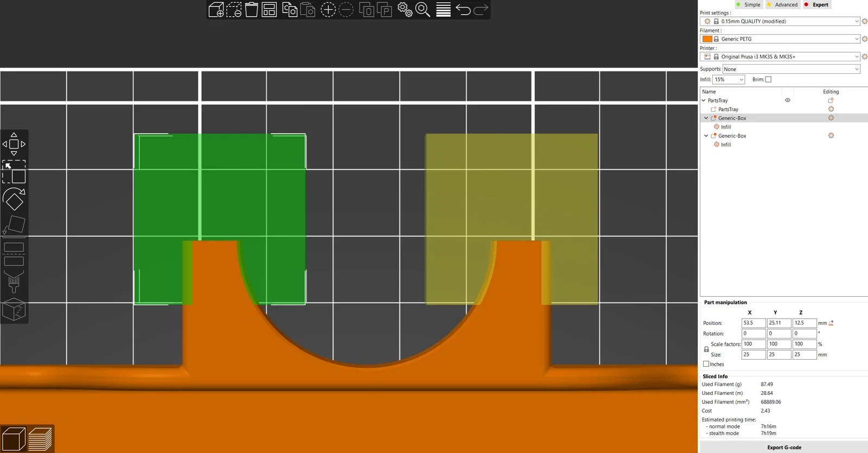
Task: Toggle the uniform scale lock icon
Action: click(x=706, y=349)
